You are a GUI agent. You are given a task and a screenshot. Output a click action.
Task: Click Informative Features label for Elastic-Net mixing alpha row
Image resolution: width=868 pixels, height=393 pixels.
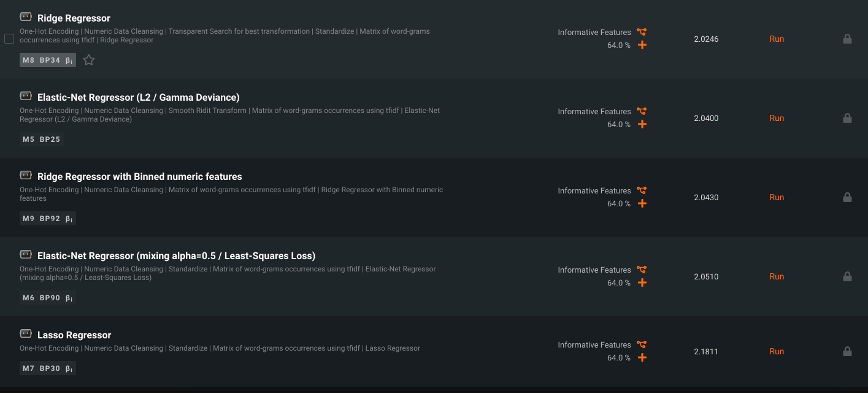(594, 270)
